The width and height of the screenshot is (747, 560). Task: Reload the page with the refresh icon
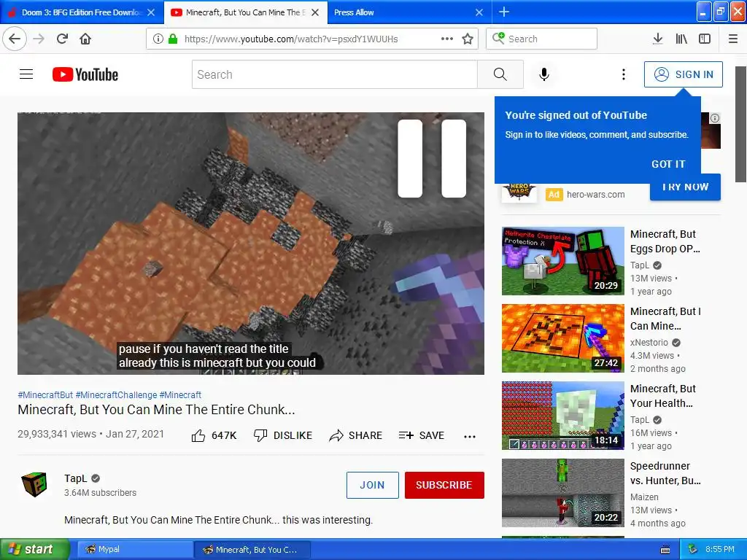click(62, 39)
